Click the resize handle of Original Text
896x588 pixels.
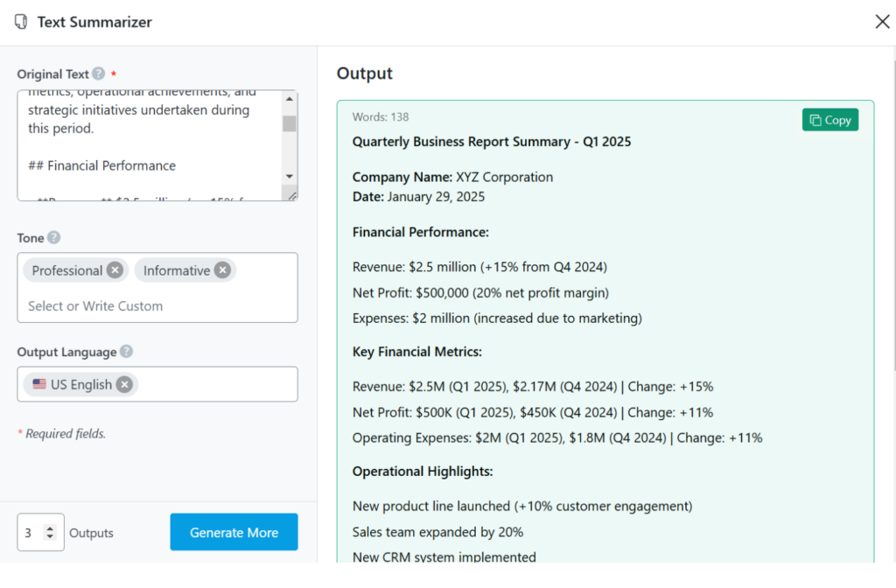click(x=292, y=196)
